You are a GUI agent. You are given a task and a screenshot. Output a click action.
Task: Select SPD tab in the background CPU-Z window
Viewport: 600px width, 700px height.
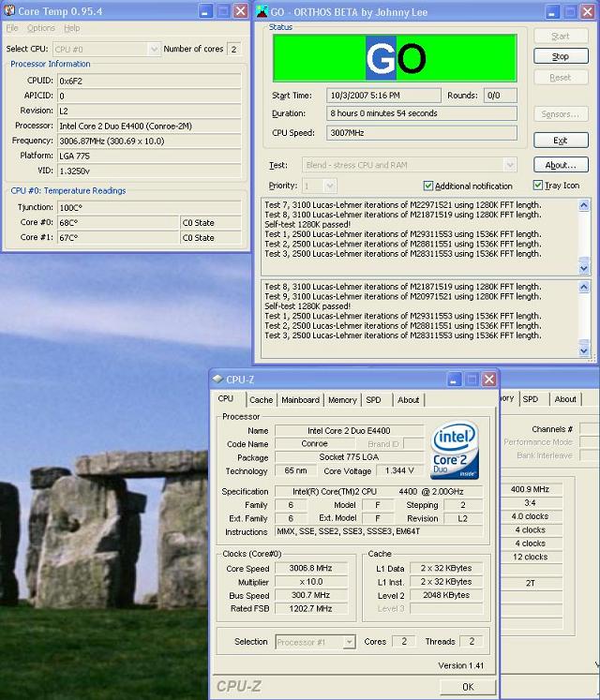(531, 399)
